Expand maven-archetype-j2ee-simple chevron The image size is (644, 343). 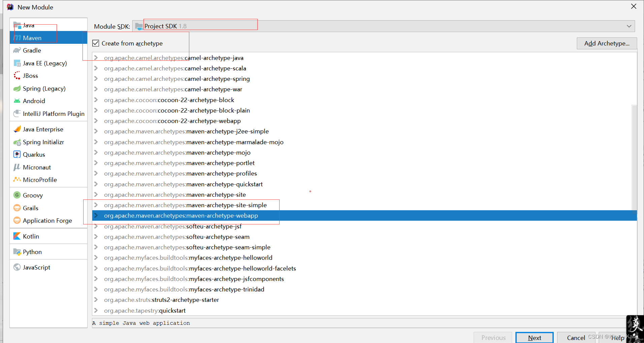click(x=96, y=131)
